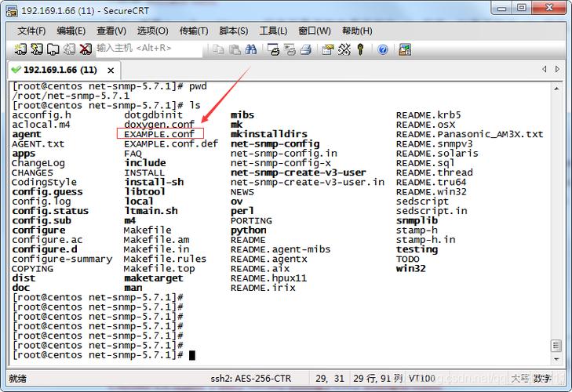Click the key Public Key Assistant icon
This screenshot has height=392, width=572.
(360, 49)
